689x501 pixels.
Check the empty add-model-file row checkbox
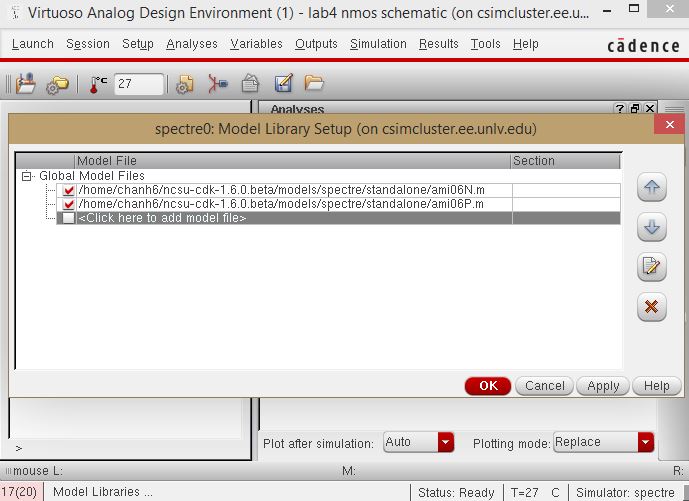[69, 218]
